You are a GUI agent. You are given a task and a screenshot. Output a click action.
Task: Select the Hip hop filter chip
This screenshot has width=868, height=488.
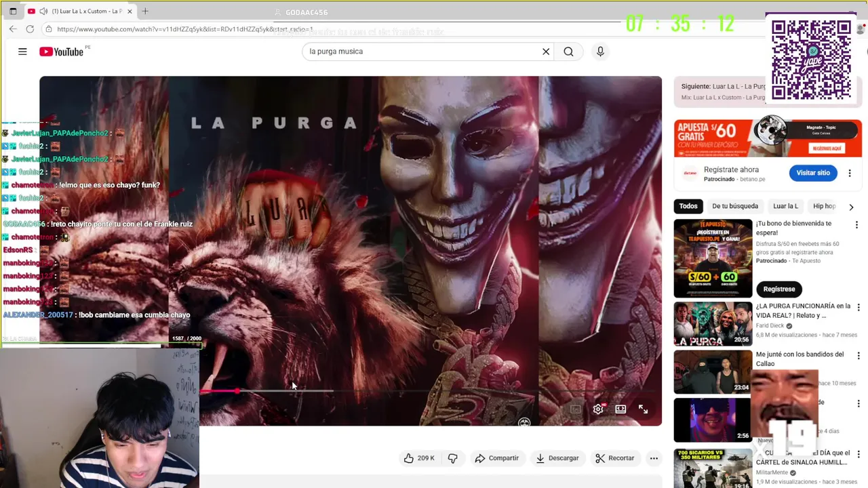click(x=824, y=206)
